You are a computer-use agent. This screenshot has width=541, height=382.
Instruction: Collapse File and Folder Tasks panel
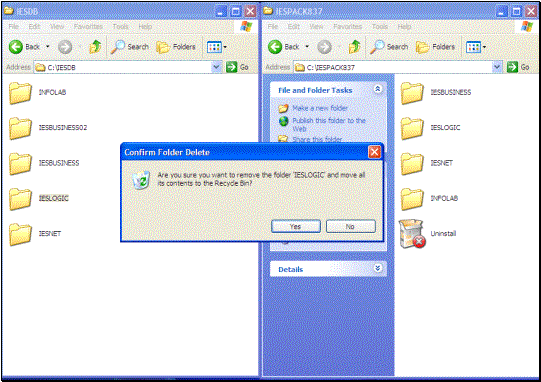point(378,89)
